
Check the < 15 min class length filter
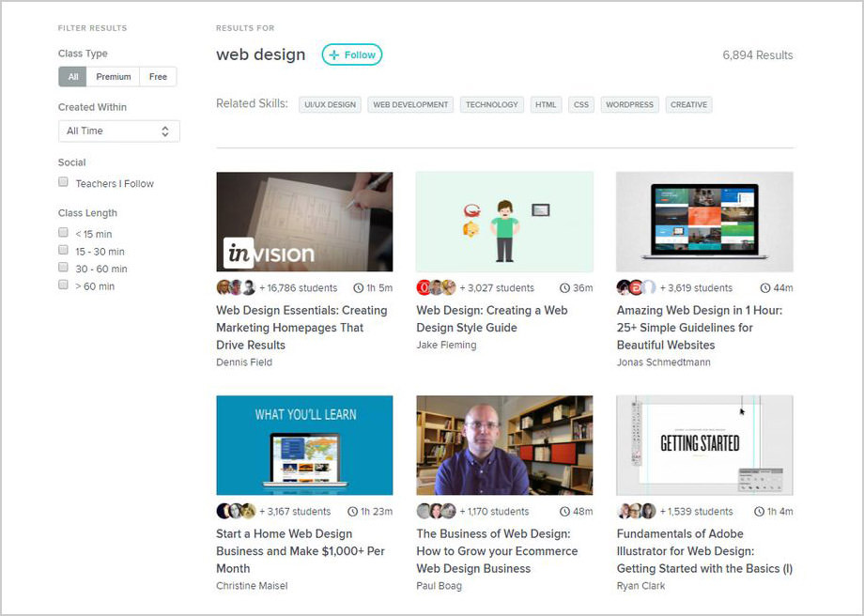(x=63, y=233)
